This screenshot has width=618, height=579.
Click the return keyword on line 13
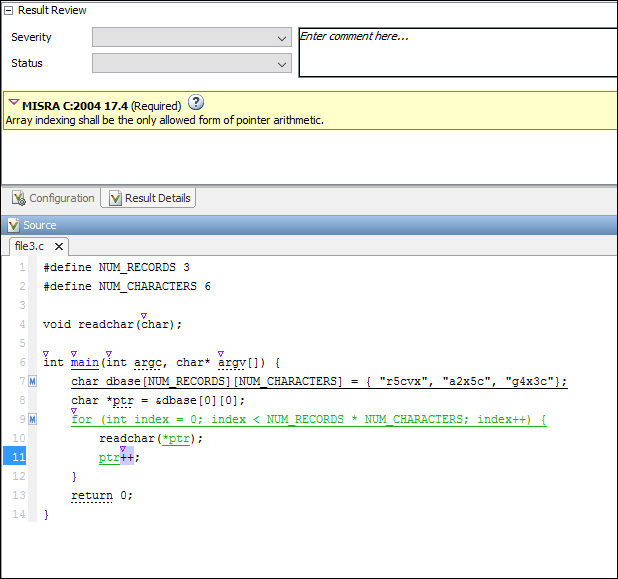(92, 495)
